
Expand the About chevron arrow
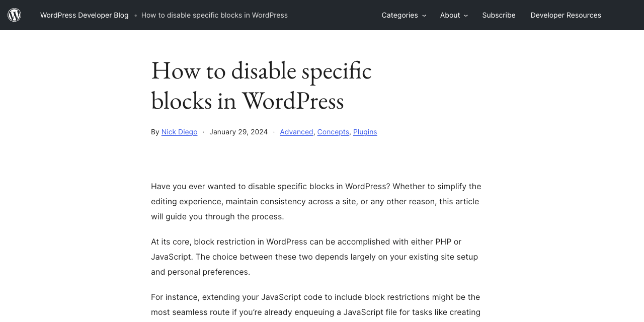pyautogui.click(x=466, y=16)
